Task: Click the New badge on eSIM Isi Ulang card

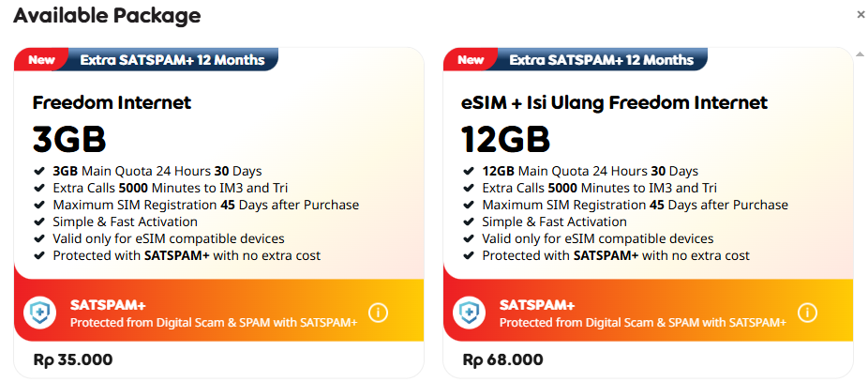Action: (x=471, y=60)
